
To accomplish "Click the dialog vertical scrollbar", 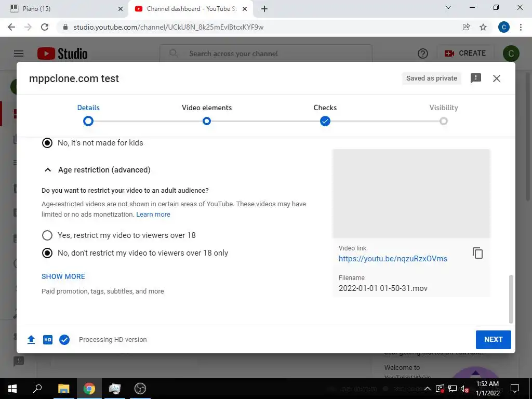I will (x=511, y=299).
